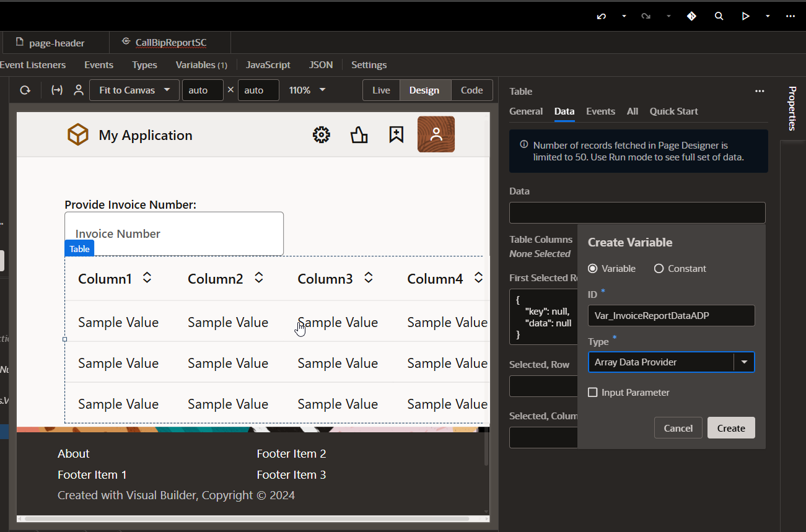This screenshot has width=806, height=532.
Task: Select the blue Table label tag
Action: pyautogui.click(x=79, y=248)
